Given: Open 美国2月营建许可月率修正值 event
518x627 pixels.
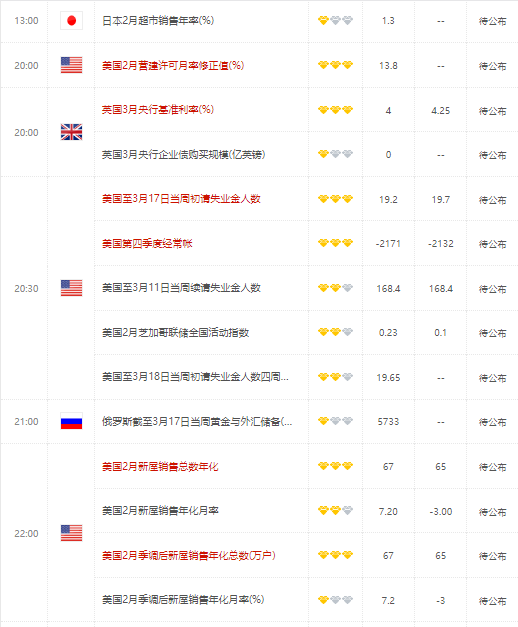Looking at the screenshot, I should coord(173,65).
